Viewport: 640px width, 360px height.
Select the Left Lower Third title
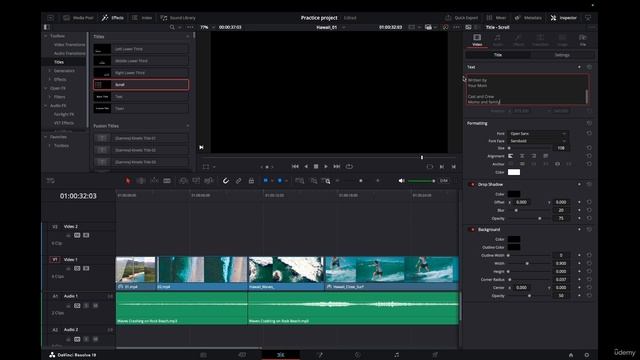click(x=141, y=49)
